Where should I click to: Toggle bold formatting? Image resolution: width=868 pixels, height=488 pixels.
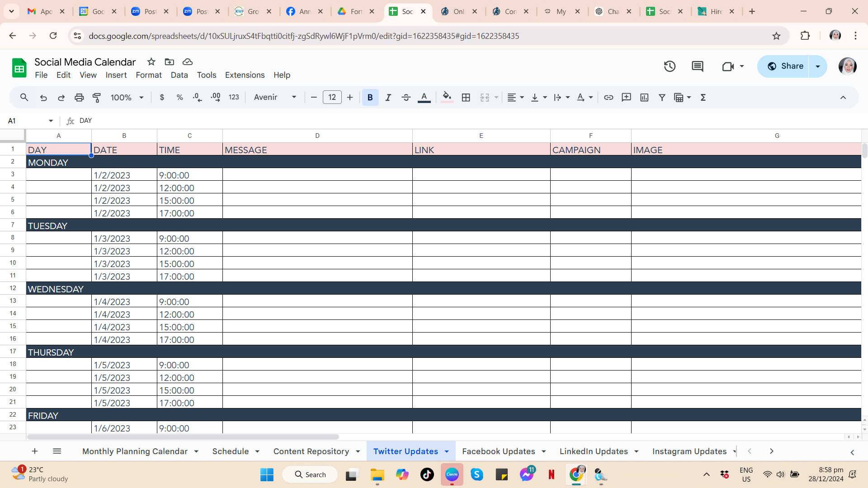(x=370, y=97)
